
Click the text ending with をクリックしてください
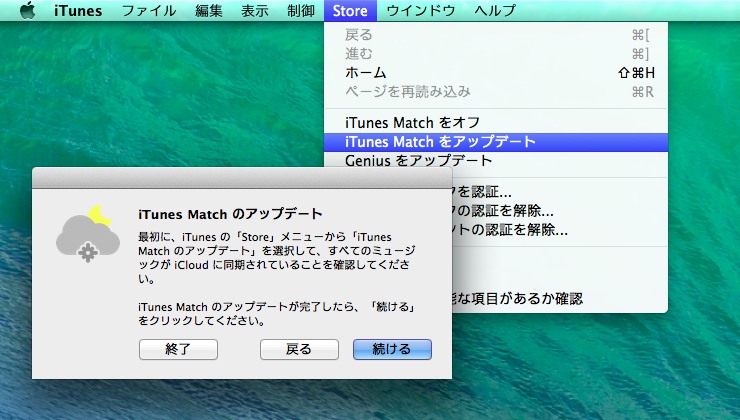point(277,314)
